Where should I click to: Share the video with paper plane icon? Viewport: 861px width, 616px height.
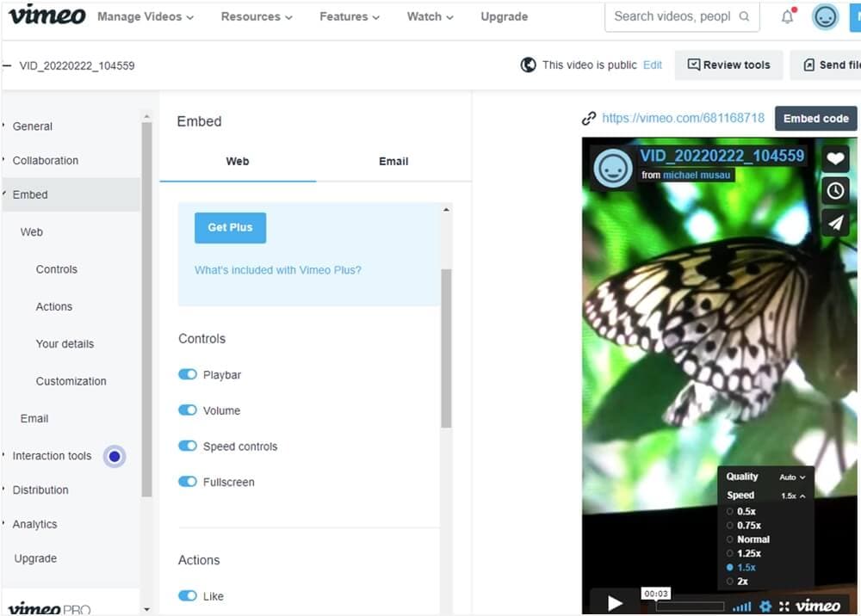pos(835,223)
